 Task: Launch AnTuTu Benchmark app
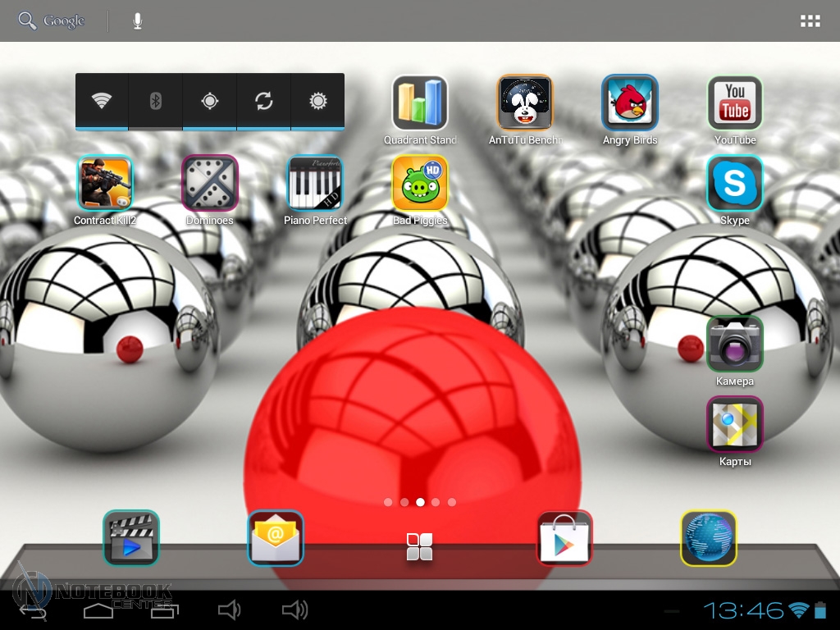coord(524,103)
